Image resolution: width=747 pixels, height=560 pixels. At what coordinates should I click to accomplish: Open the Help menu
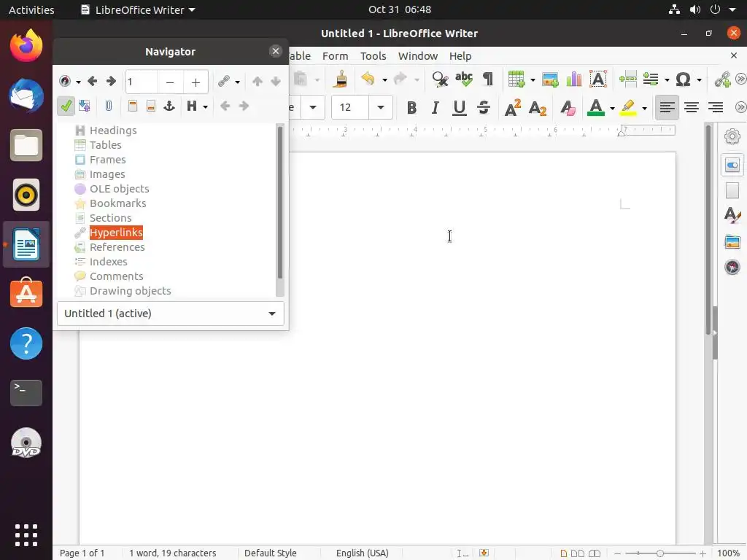click(460, 55)
